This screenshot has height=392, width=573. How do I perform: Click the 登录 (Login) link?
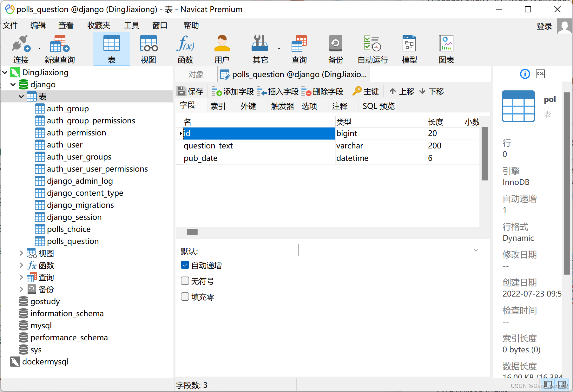[544, 26]
